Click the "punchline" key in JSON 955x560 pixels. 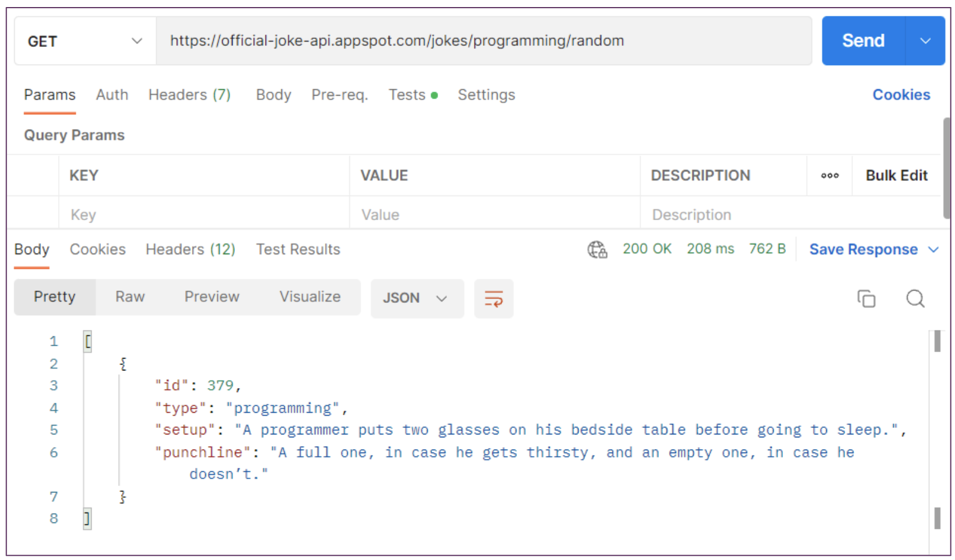click(x=203, y=453)
